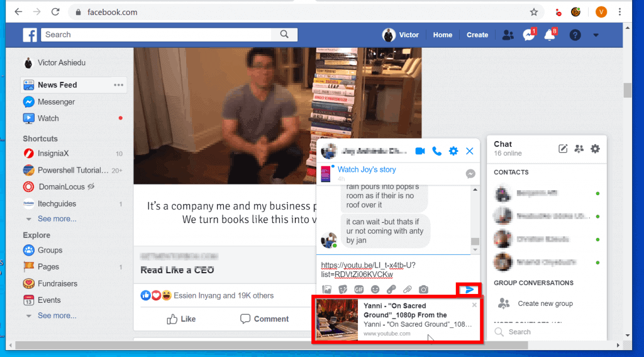Click Messenger icon beside Joy's story
Image resolution: width=644 pixels, height=357 pixels.
[x=470, y=174]
